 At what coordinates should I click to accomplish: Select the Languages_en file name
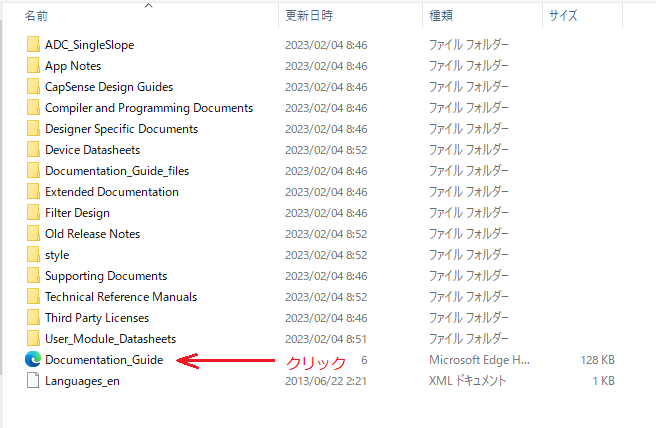pos(82,381)
